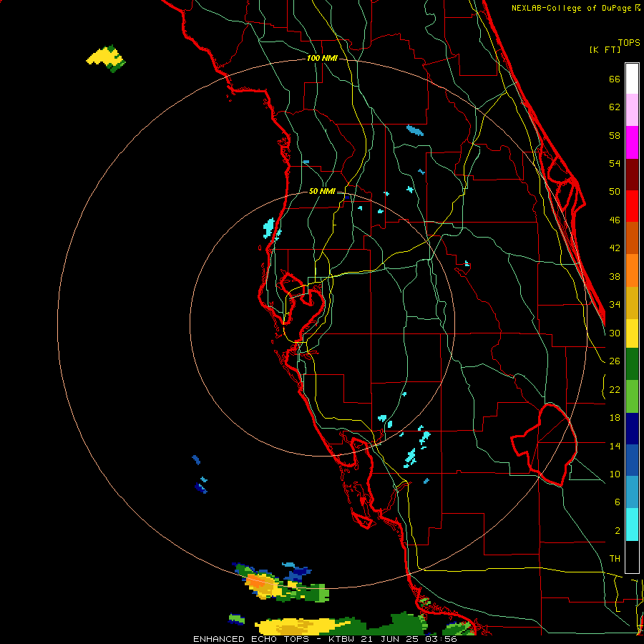Click legend value 22

pos(615,389)
